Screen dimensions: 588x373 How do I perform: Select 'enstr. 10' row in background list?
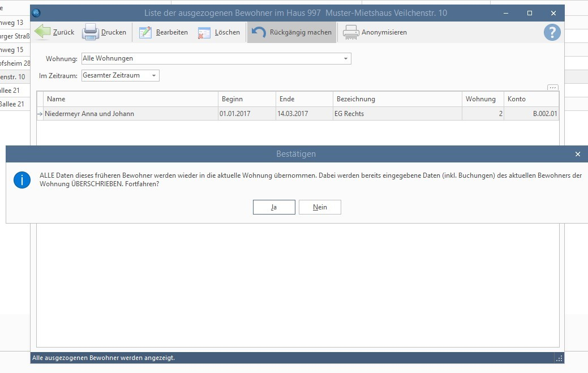[15, 77]
